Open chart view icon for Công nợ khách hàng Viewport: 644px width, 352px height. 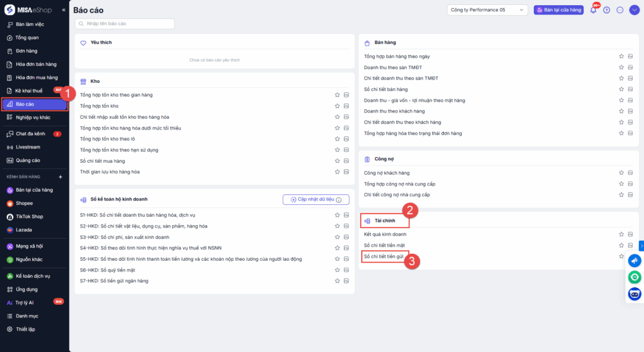coord(630,173)
